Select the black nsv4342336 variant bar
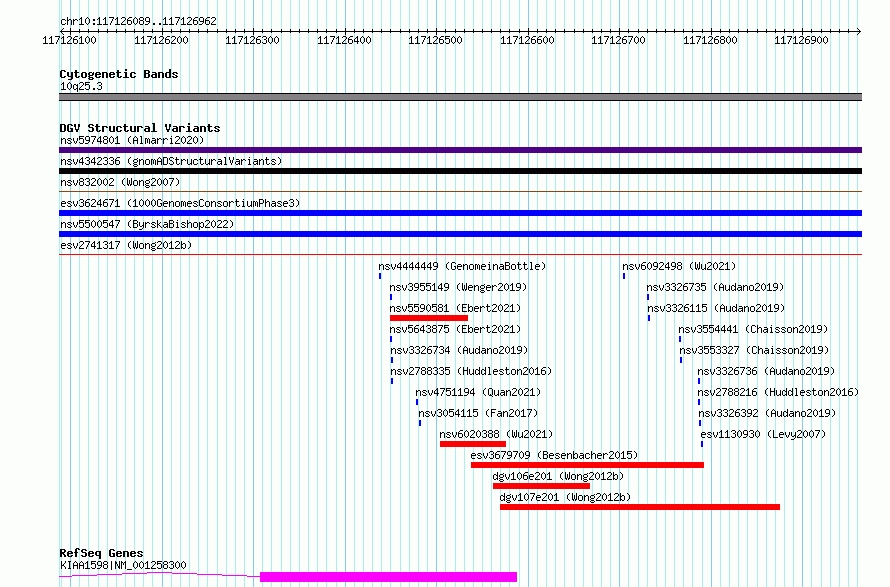 460,171
